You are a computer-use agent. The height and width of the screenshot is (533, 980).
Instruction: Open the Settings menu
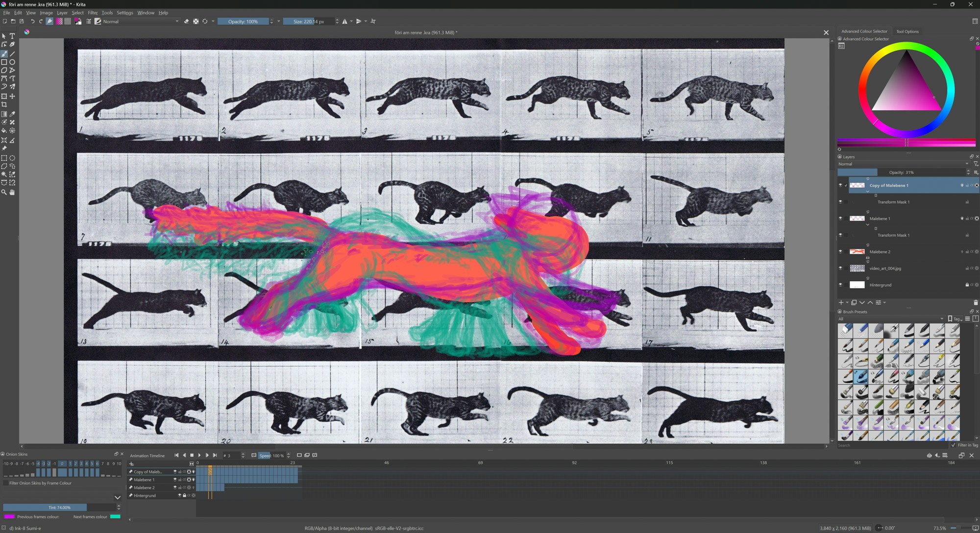point(124,13)
